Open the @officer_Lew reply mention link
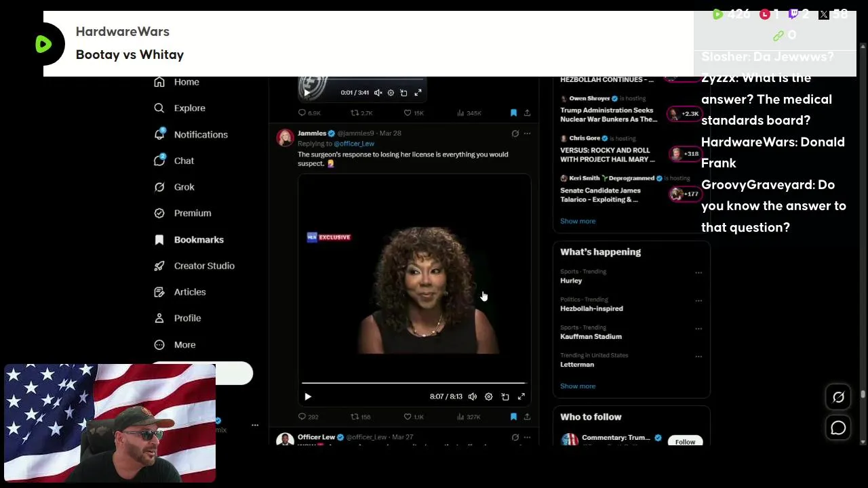This screenshot has height=488, width=868. point(354,144)
